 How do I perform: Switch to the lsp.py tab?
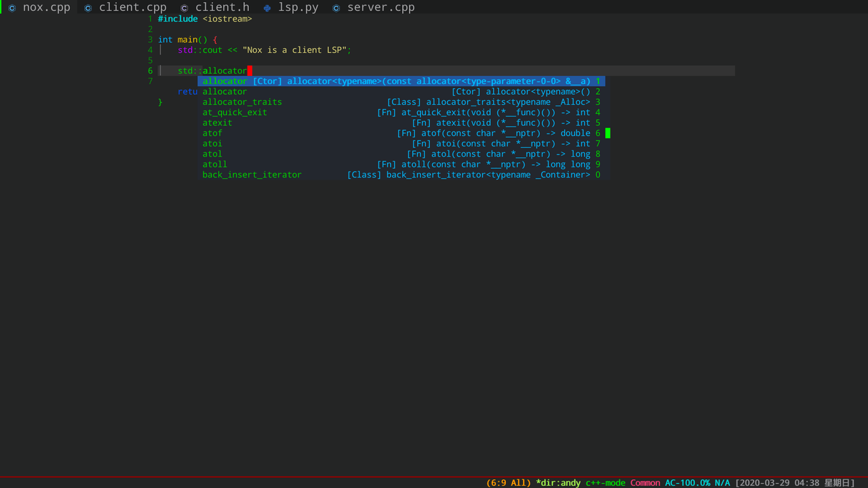[298, 7]
